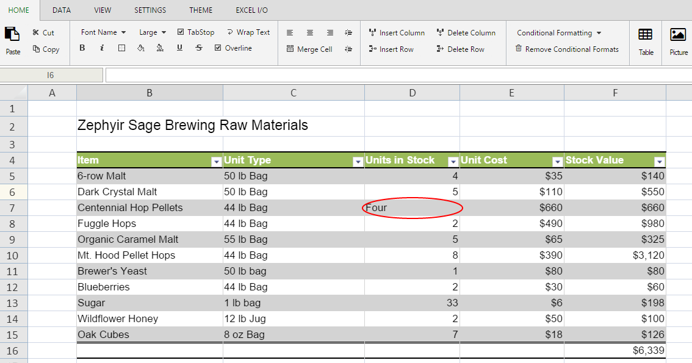Cut the selected cell contents
The height and width of the screenshot is (363, 692).
[43, 33]
